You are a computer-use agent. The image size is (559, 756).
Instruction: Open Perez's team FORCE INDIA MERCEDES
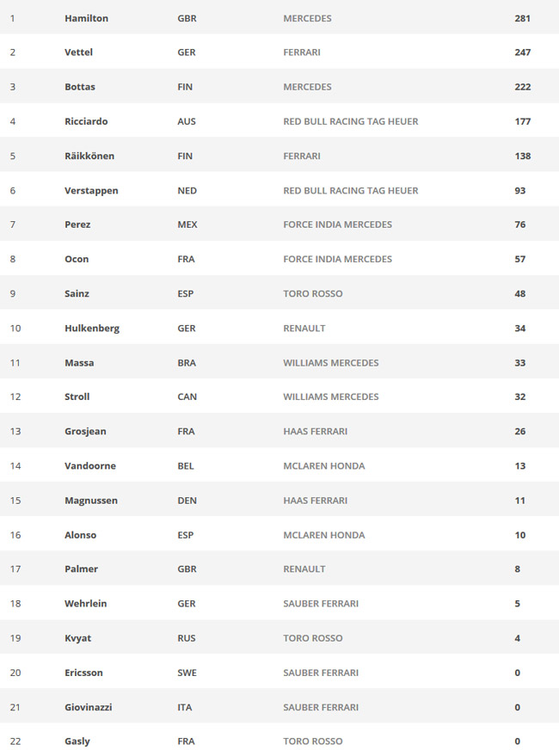(x=338, y=224)
